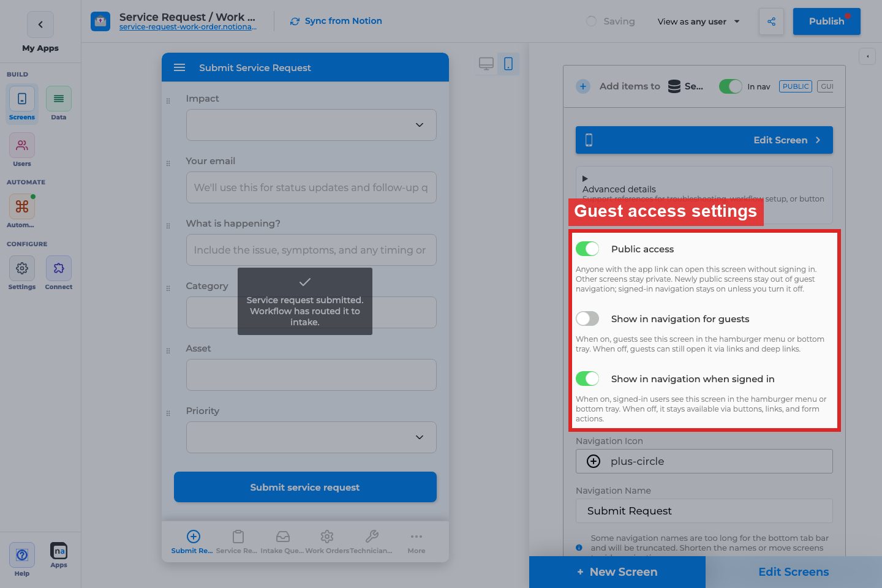Click the plus icon beside Add items
This screenshot has width=882, height=588.
(583, 86)
